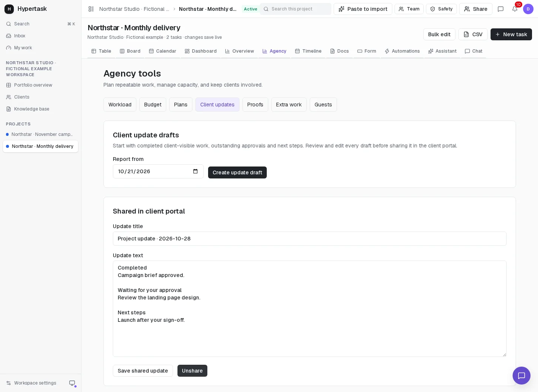Open Northstar · November campaign project
538x392 pixels.
click(40, 134)
